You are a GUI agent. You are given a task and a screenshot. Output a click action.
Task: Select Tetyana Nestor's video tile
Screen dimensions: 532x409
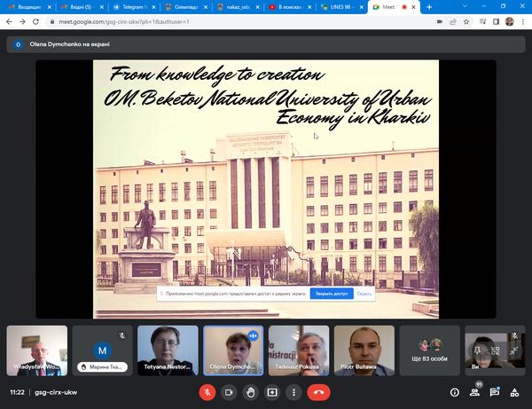click(168, 350)
